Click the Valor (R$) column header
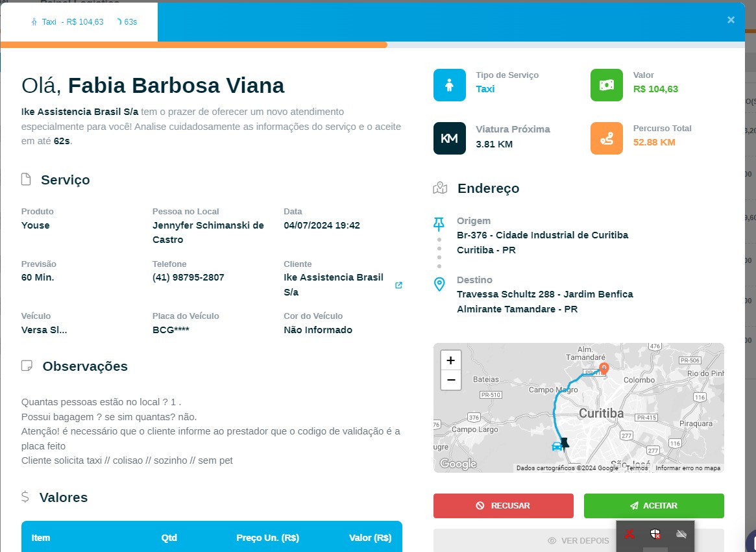The height and width of the screenshot is (552, 756). (370, 538)
